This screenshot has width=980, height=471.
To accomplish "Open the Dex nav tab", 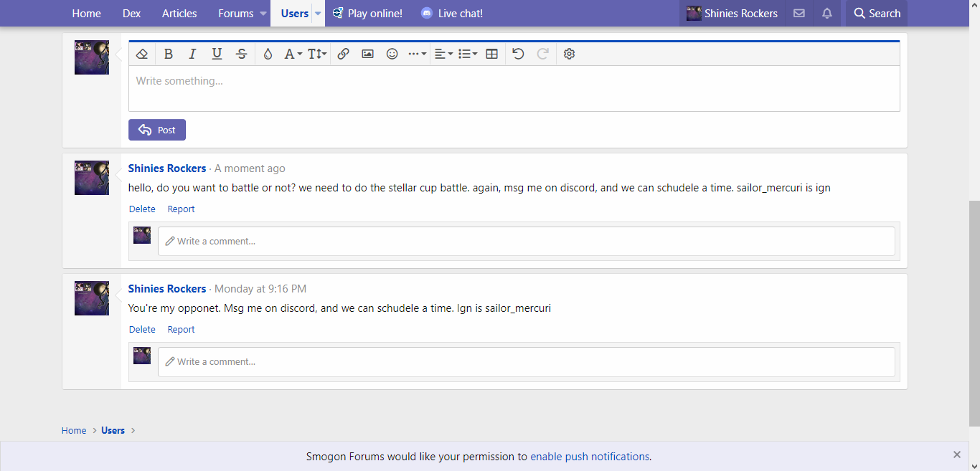I will point(131,13).
